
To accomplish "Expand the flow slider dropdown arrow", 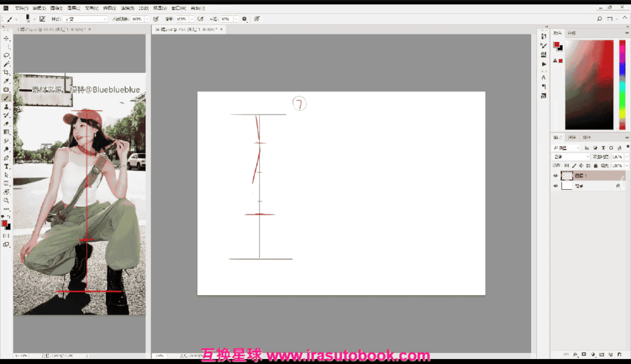I will [192, 19].
